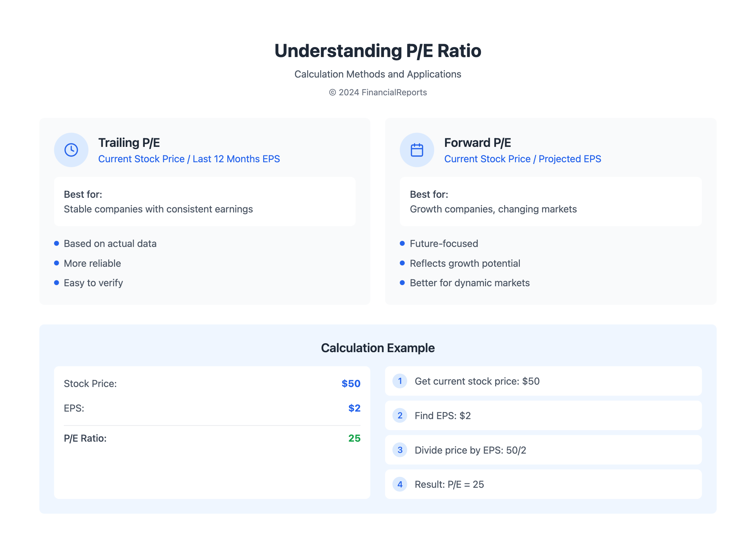The image size is (756, 553).
Task: Click the Result: P/E = 25 row
Action: coord(449,484)
